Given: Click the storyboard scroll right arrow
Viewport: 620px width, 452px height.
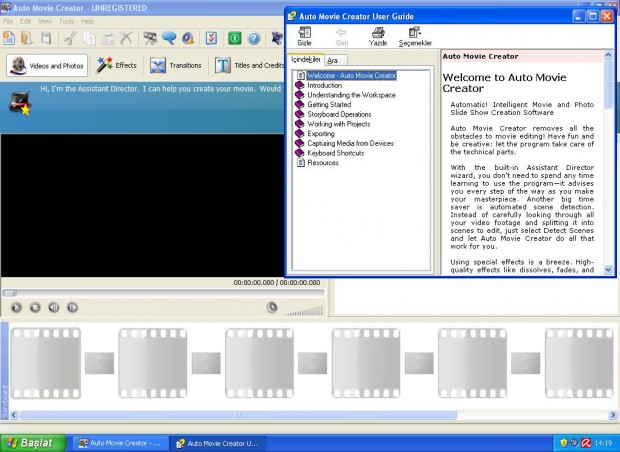Looking at the screenshot, I should [x=613, y=415].
